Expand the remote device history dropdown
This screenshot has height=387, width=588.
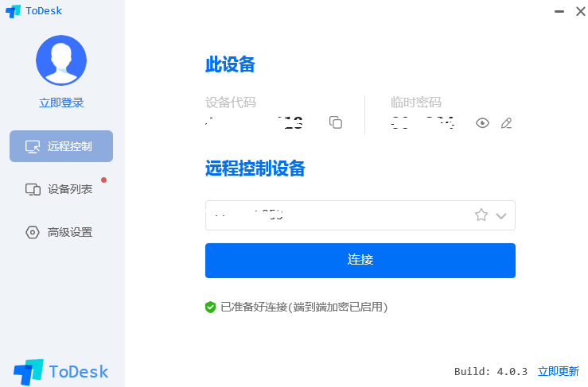[x=501, y=216]
